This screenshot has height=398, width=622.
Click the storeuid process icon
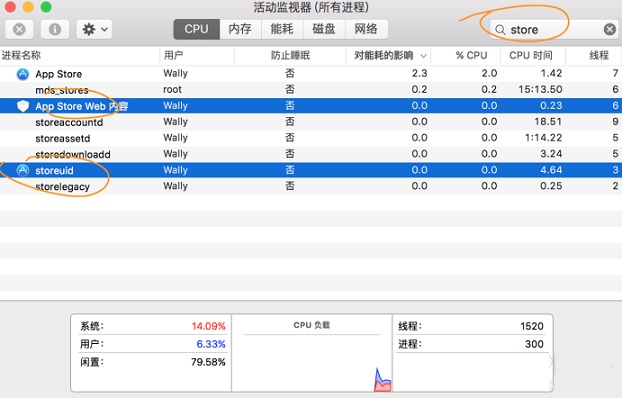(23, 170)
